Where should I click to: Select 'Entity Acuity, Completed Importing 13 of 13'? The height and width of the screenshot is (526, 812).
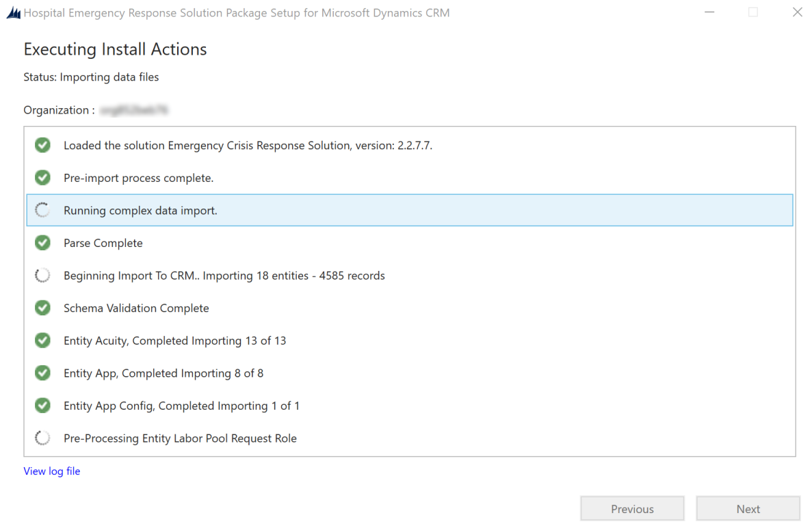click(175, 341)
